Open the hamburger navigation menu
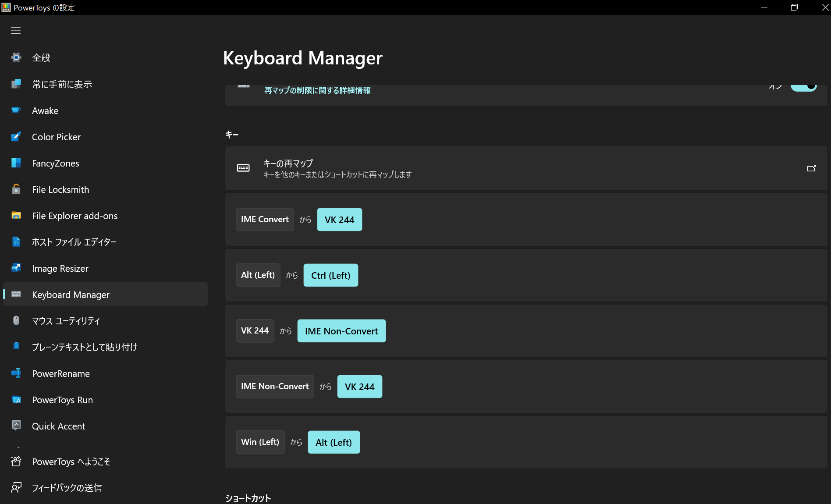Screen dimensions: 831x504 pos(16,31)
